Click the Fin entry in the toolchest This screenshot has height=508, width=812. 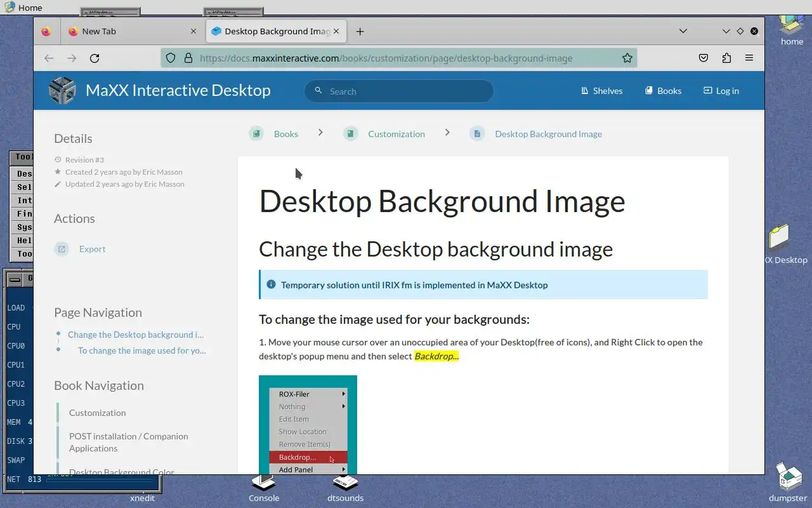click(23, 213)
